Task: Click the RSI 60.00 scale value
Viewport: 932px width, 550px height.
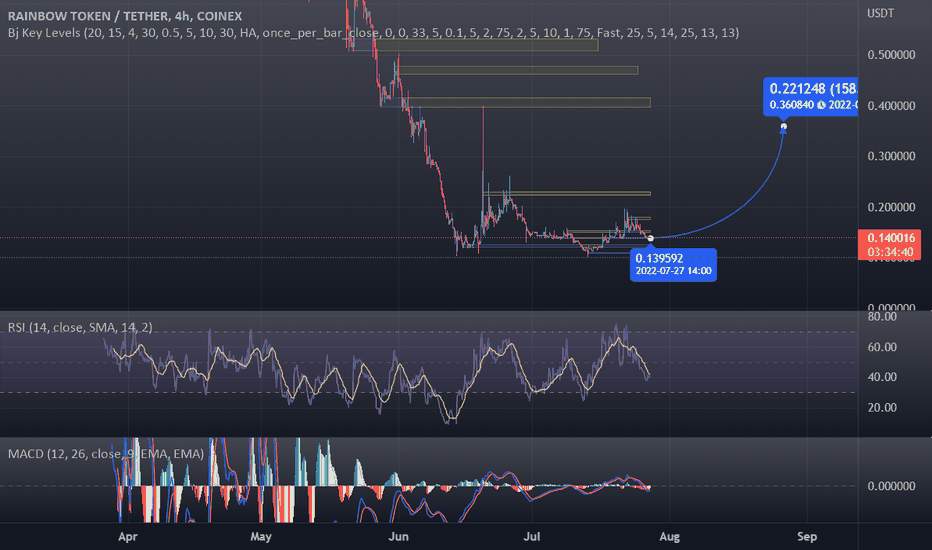Action: coord(882,347)
